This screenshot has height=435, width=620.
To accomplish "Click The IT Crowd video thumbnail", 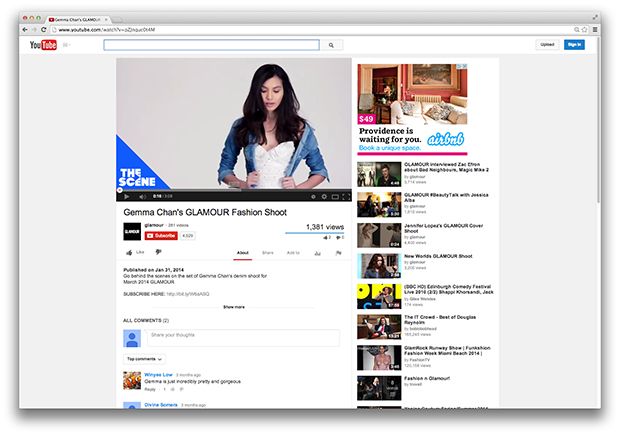I will click(379, 327).
